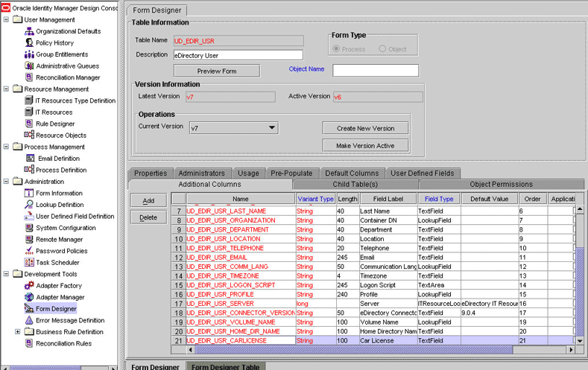Image resolution: width=588 pixels, height=370 pixels.
Task: Click the IT Resources server icon
Action: [29, 112]
